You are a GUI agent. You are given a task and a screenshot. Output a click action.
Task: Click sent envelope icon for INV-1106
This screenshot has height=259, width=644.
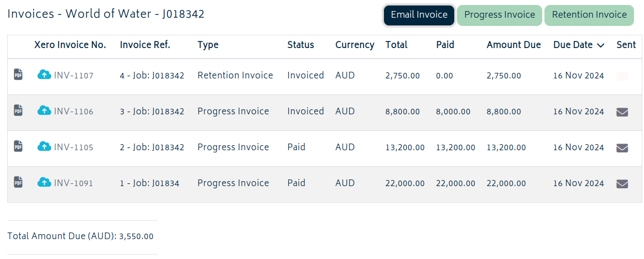pos(622,112)
